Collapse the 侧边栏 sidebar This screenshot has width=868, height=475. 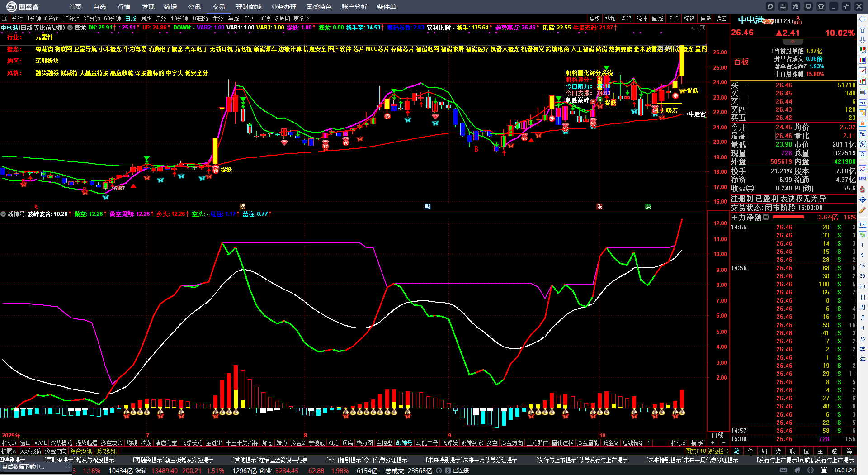(x=718, y=451)
